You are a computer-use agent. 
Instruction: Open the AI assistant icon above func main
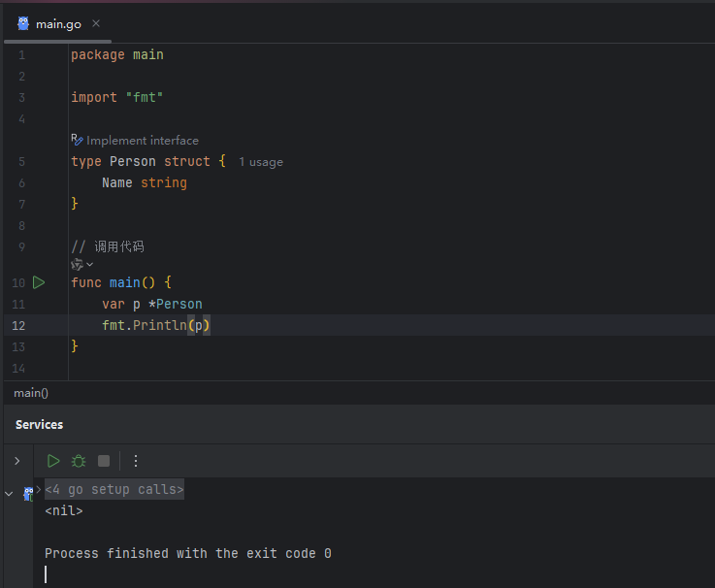click(x=77, y=264)
